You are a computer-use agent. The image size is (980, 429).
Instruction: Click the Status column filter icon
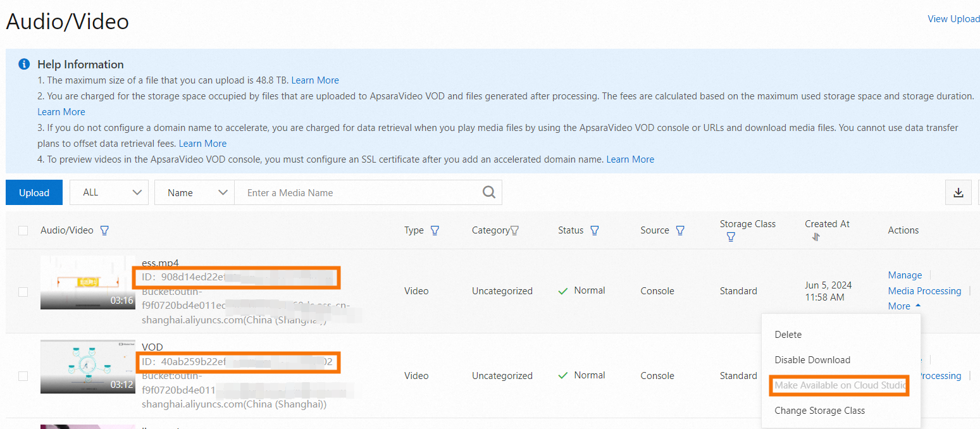pos(594,230)
